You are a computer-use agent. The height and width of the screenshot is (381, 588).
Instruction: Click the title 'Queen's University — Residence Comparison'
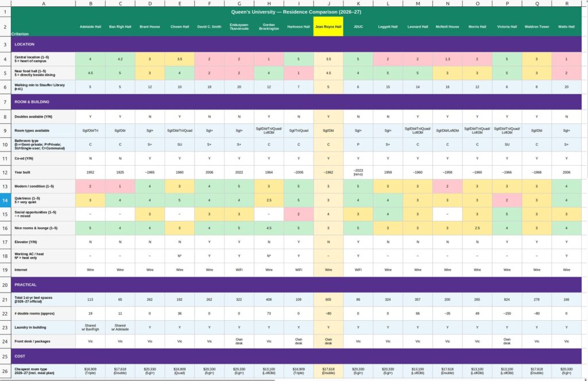(x=296, y=11)
